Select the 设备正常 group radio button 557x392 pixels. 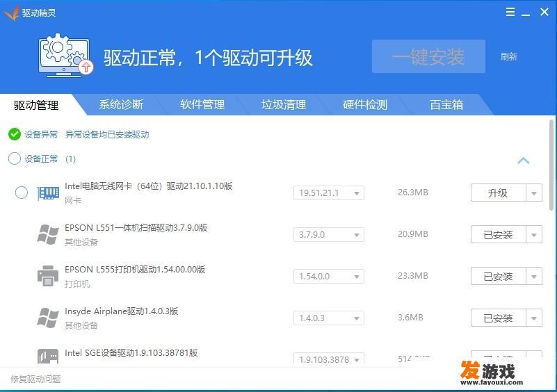click(x=15, y=158)
